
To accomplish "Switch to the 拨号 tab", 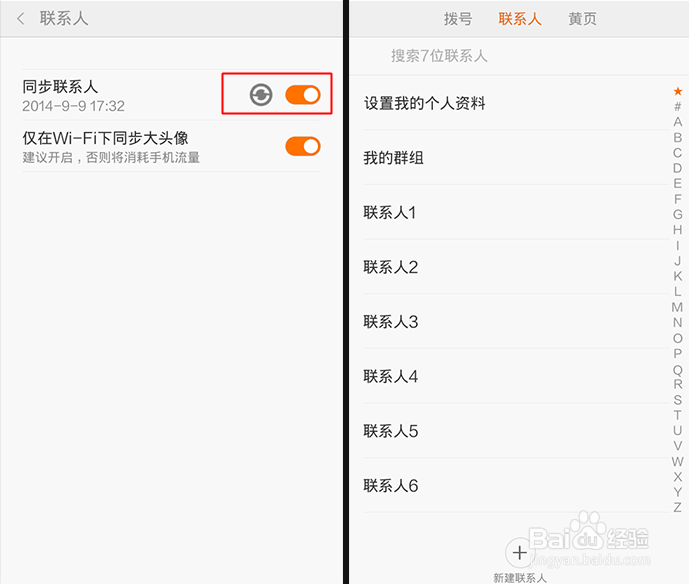I will 458,19.
